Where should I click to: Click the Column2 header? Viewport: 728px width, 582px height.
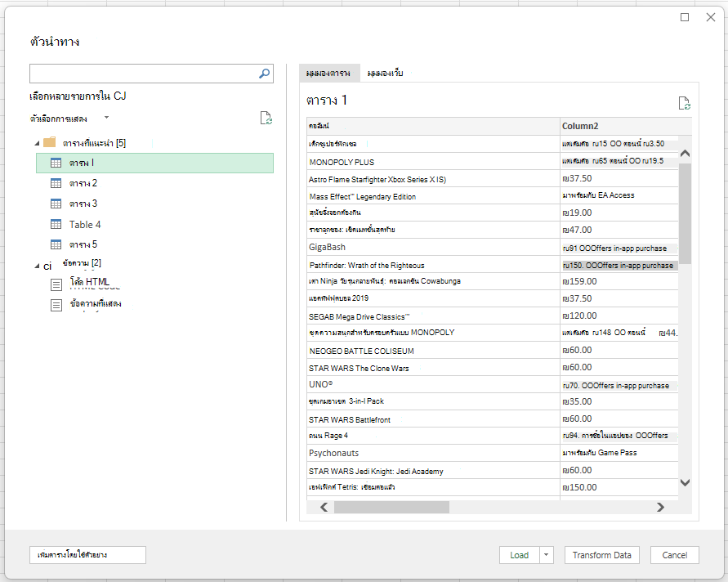pyautogui.click(x=626, y=127)
